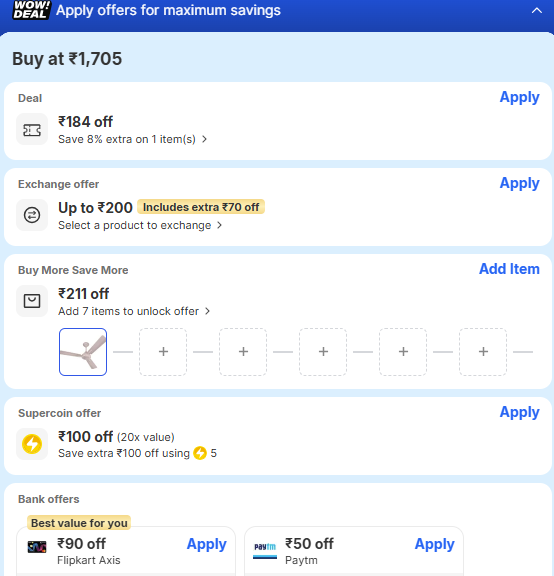Click the first empty plus slot after the fan
This screenshot has width=554, height=576.
tap(163, 352)
